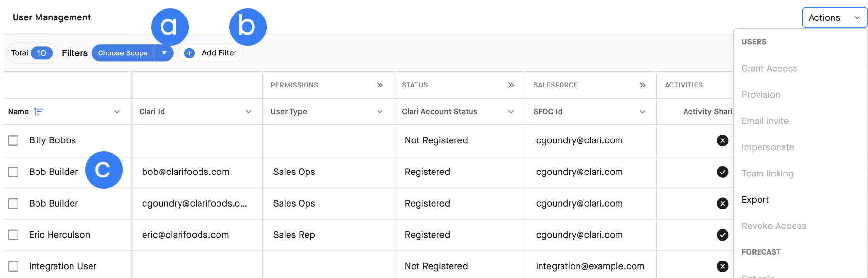Open Choose Scope dropdown arrow
Image resolution: width=868 pixels, height=278 pixels.
coord(164,53)
